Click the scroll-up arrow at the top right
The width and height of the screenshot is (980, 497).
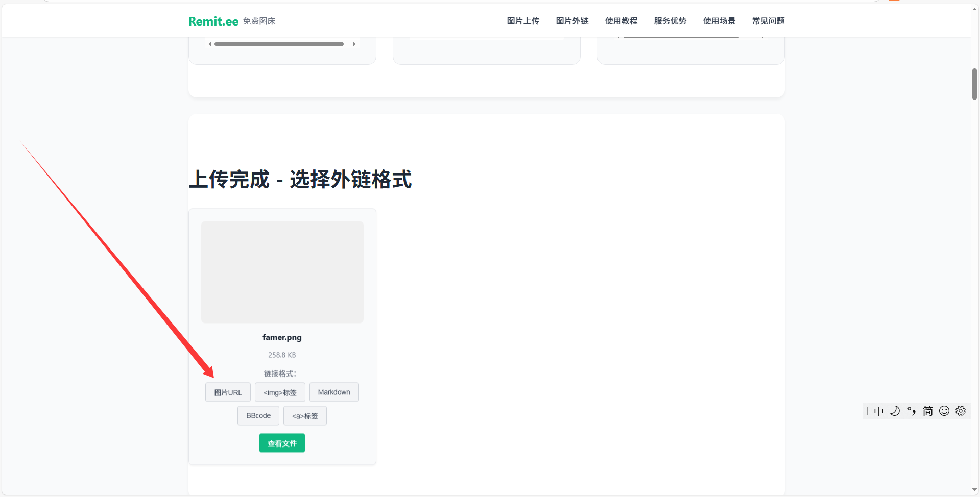[974, 8]
